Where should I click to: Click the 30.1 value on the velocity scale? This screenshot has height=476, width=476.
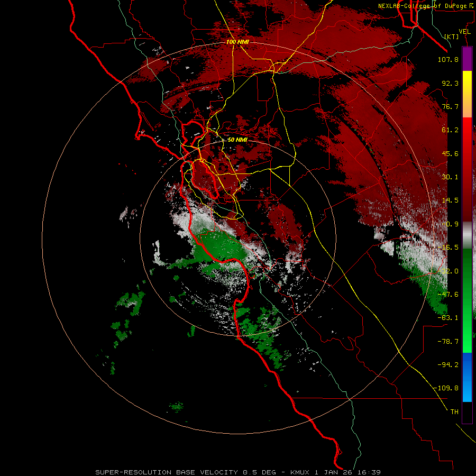click(x=450, y=177)
